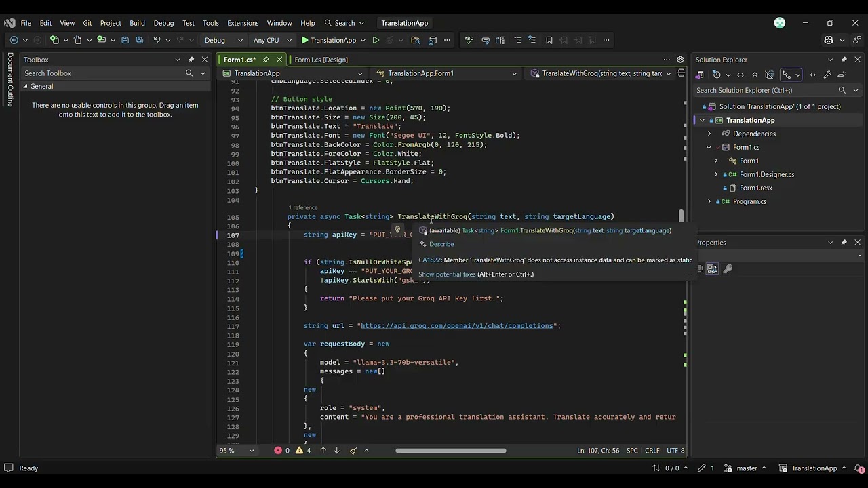Click the bookmark icon in the toolbar
Viewport: 868px width, 488px height.
[549, 40]
